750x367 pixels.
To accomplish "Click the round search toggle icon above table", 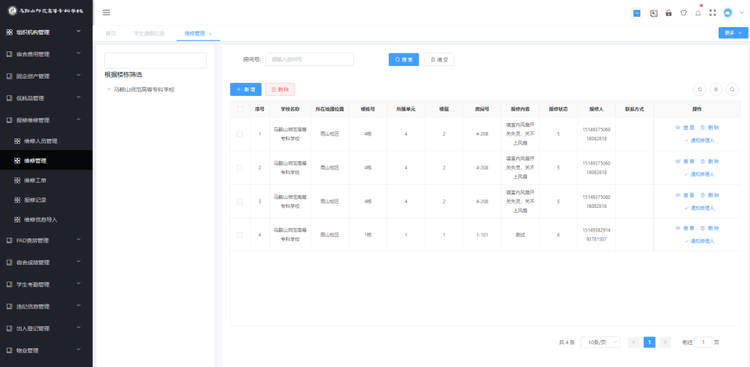I will point(732,89).
